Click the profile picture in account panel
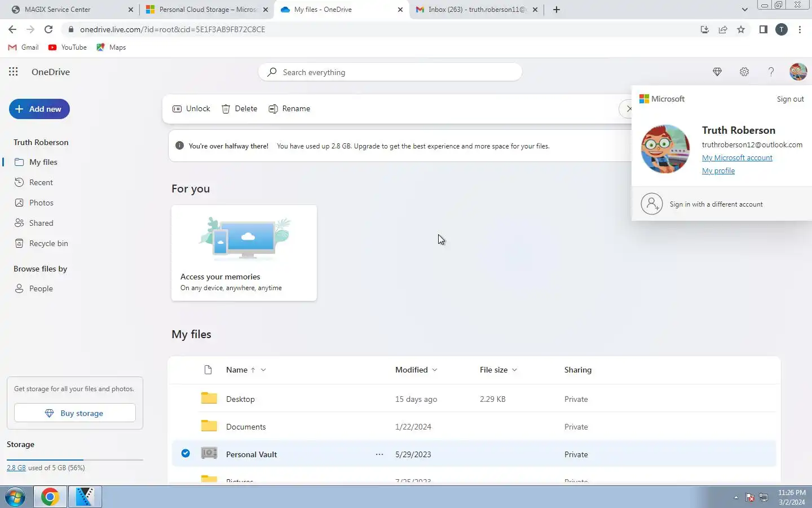Screen dimensions: 812x508 (x=665, y=149)
